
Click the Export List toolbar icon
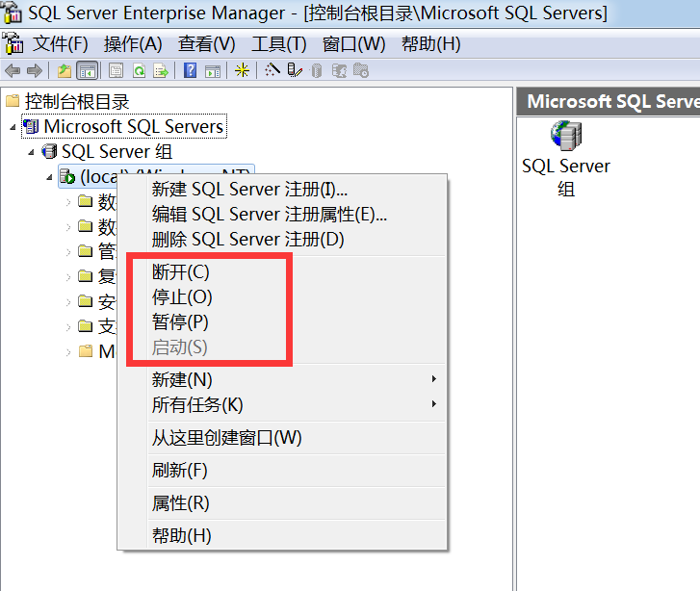(161, 70)
